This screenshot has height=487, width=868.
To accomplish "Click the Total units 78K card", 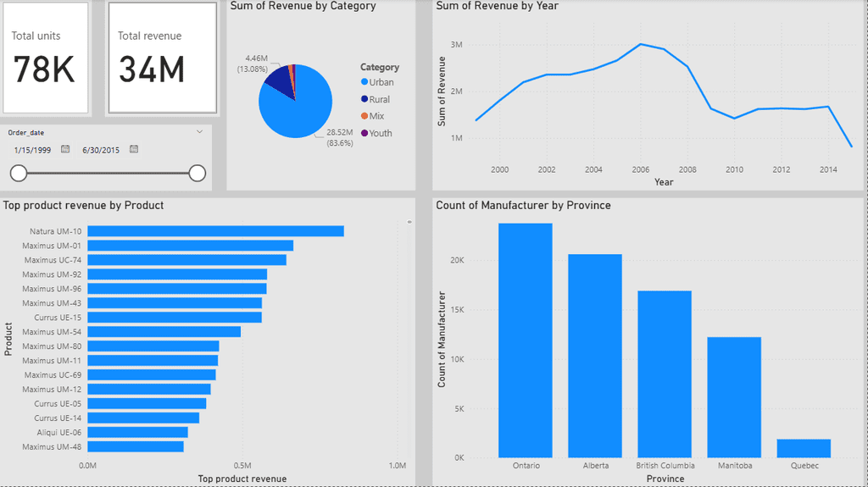I will 46,58.
